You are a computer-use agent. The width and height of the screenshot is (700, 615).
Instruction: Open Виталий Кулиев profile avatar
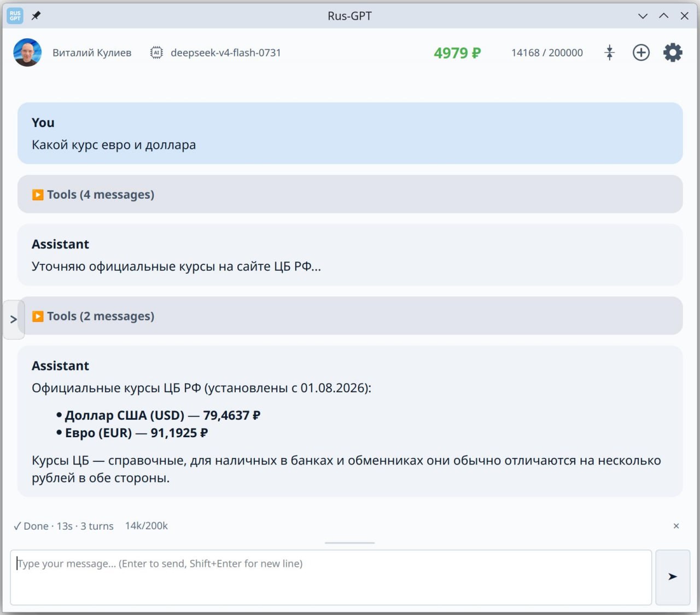pyautogui.click(x=27, y=53)
